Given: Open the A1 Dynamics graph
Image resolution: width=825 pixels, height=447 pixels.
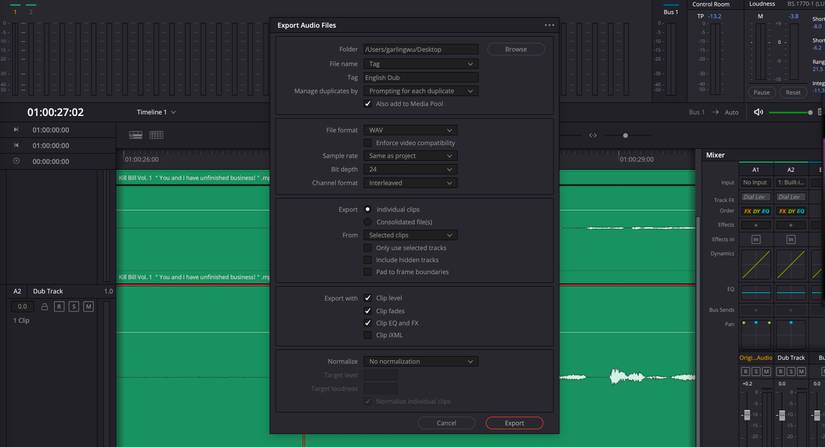Looking at the screenshot, I should point(756,265).
